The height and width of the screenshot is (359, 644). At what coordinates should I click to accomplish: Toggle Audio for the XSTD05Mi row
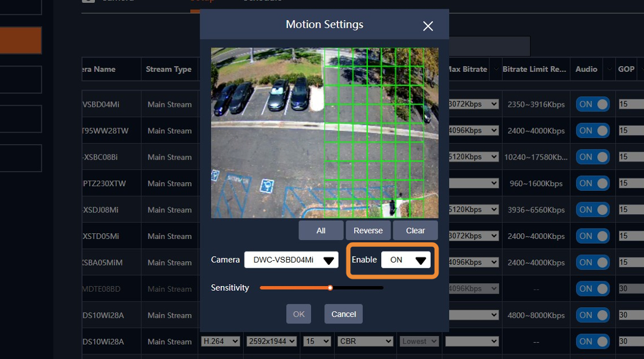click(593, 236)
